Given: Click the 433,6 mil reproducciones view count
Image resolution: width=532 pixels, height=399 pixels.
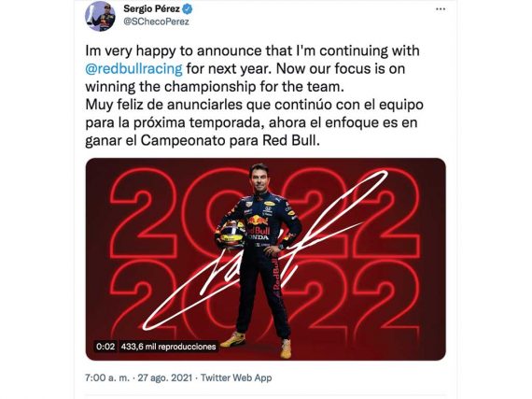Looking at the screenshot, I should pyautogui.click(x=168, y=347).
